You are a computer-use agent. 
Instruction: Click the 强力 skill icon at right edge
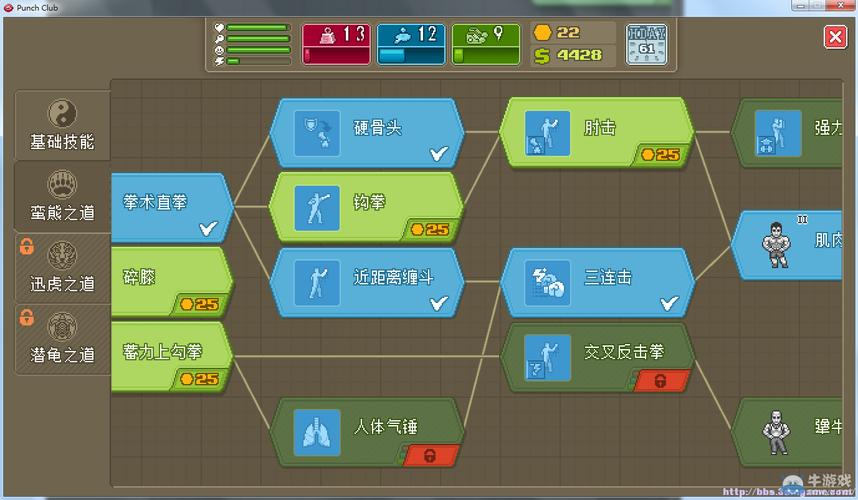tap(778, 133)
